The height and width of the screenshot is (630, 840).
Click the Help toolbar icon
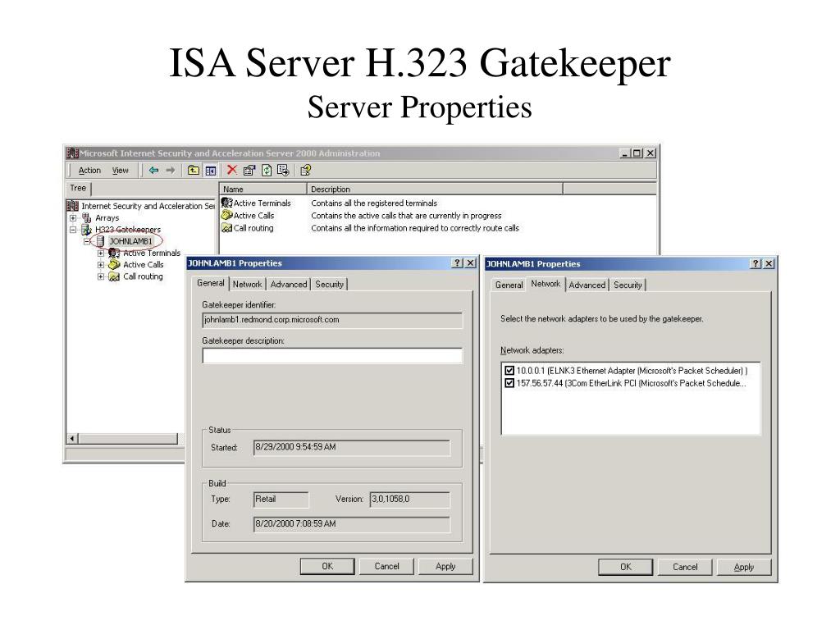click(x=305, y=171)
